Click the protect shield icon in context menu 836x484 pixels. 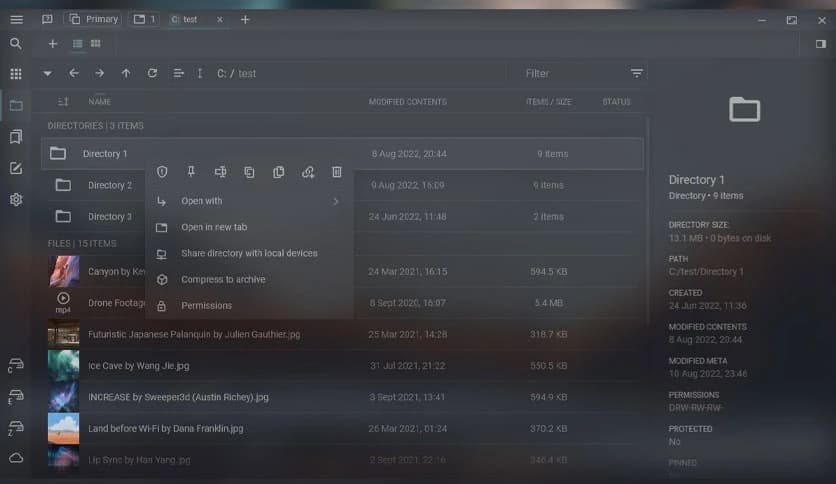tap(162, 172)
